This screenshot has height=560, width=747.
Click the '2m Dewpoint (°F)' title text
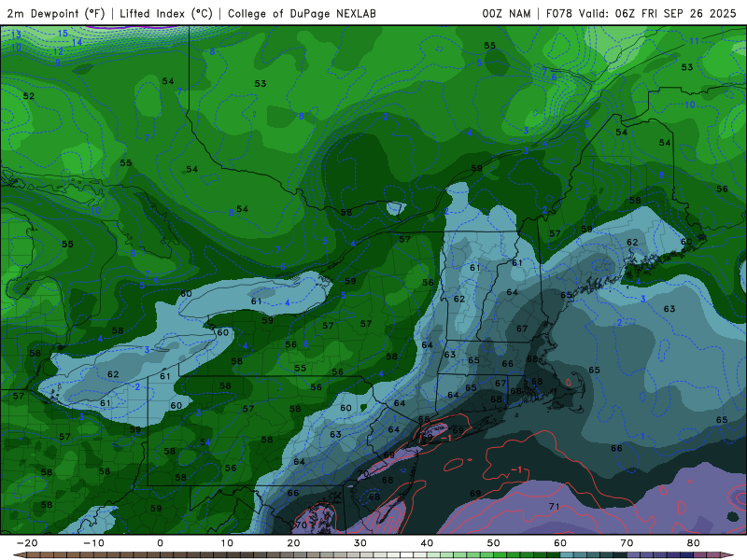pos(56,13)
